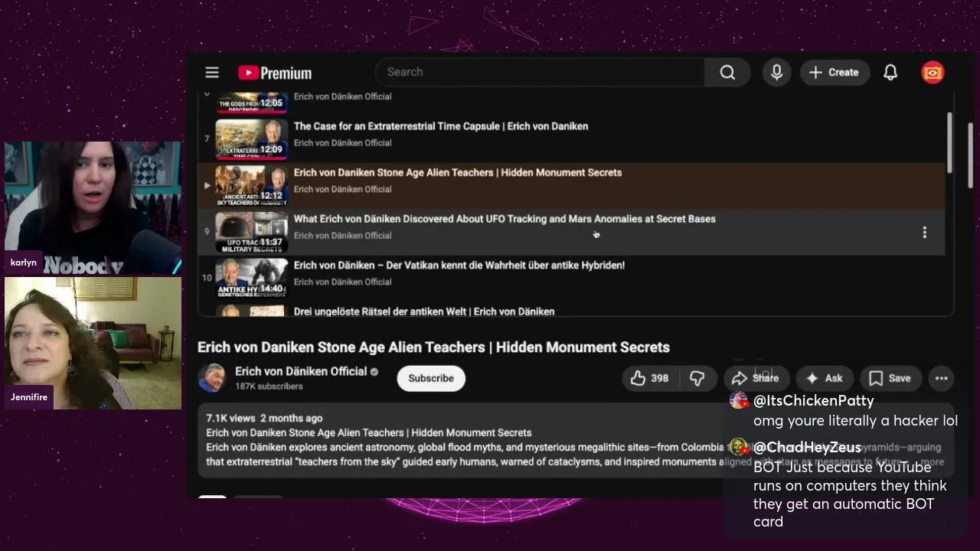Click channel name under Time Capsule video

pos(342,143)
